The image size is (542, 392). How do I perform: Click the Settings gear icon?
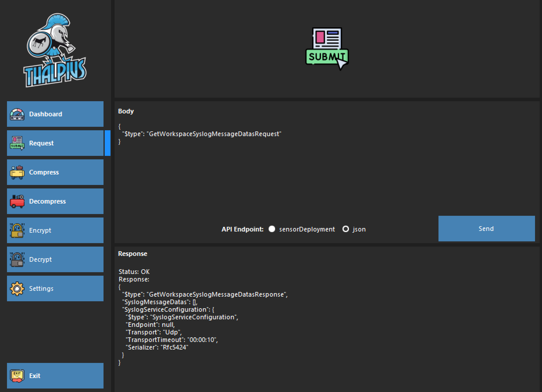[17, 288]
